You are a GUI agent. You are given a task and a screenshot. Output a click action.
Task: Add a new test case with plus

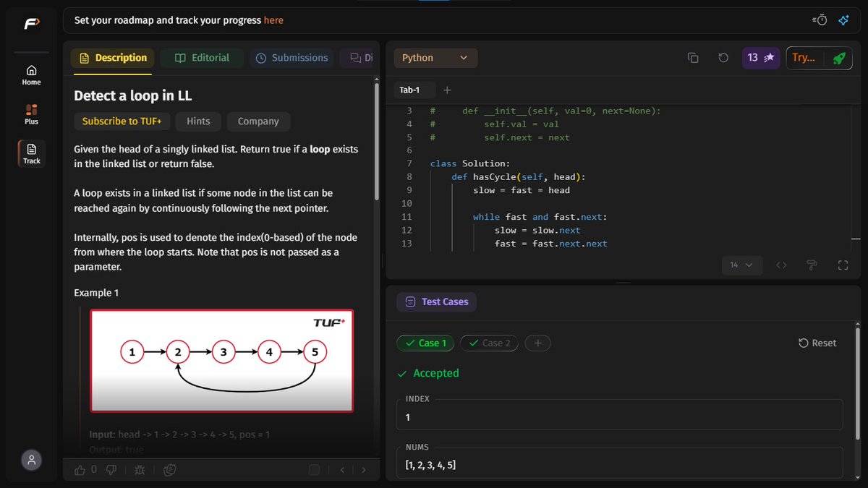(x=537, y=343)
